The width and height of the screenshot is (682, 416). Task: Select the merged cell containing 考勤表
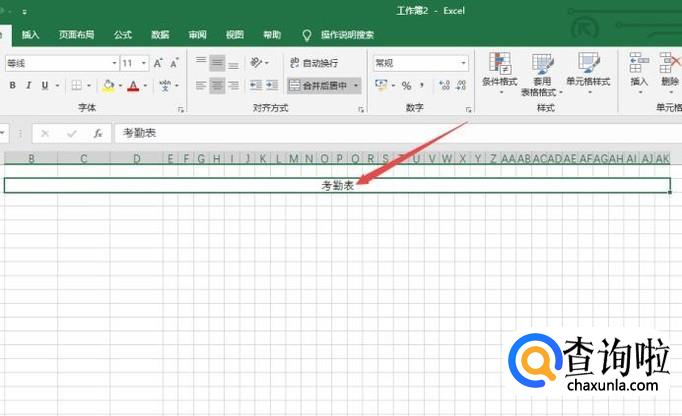pyautogui.click(x=338, y=185)
